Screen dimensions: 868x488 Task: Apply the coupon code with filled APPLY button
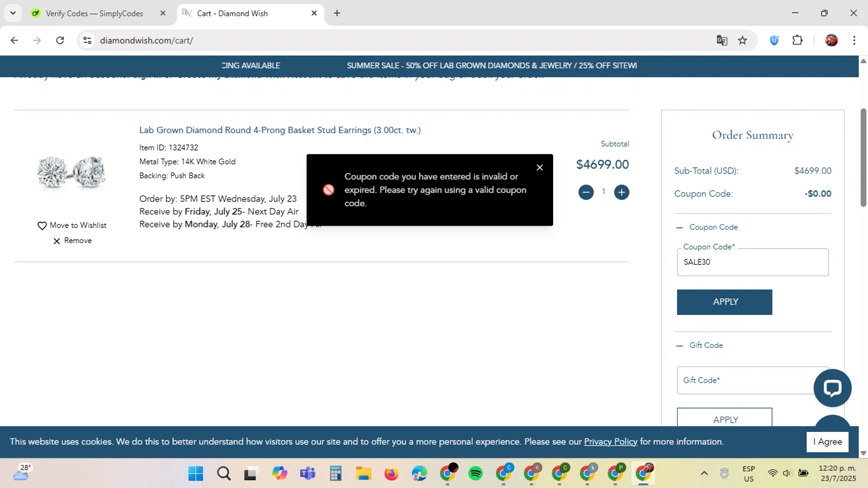724,302
